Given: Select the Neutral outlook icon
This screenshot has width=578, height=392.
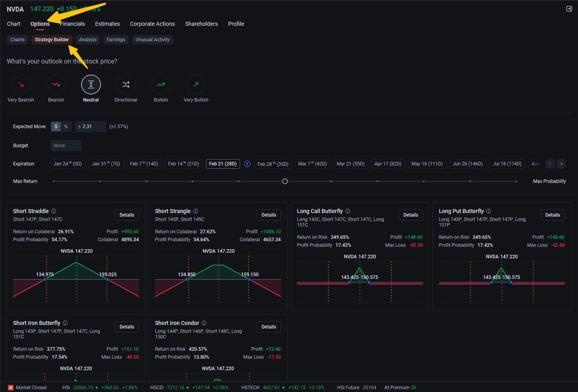Looking at the screenshot, I should (91, 84).
